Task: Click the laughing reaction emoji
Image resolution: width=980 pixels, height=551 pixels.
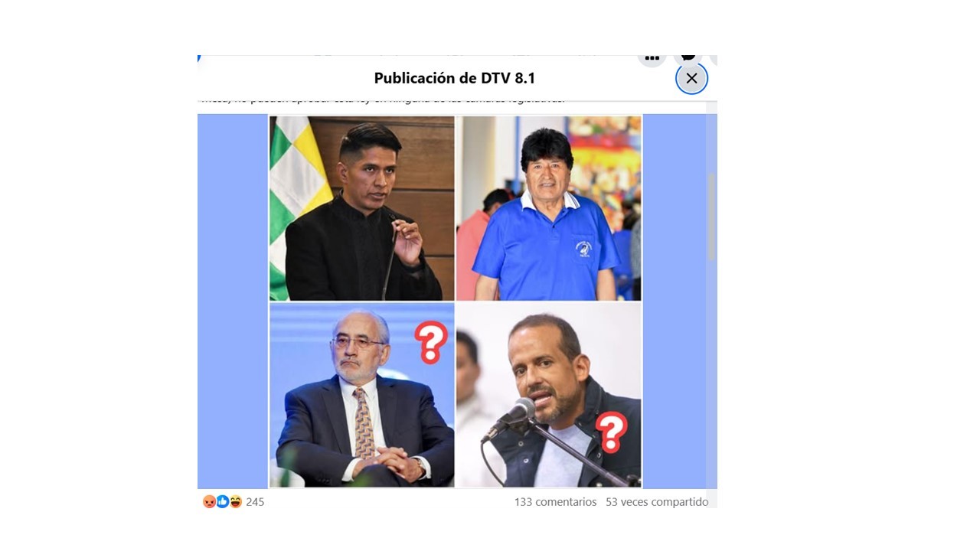Action: coord(235,502)
